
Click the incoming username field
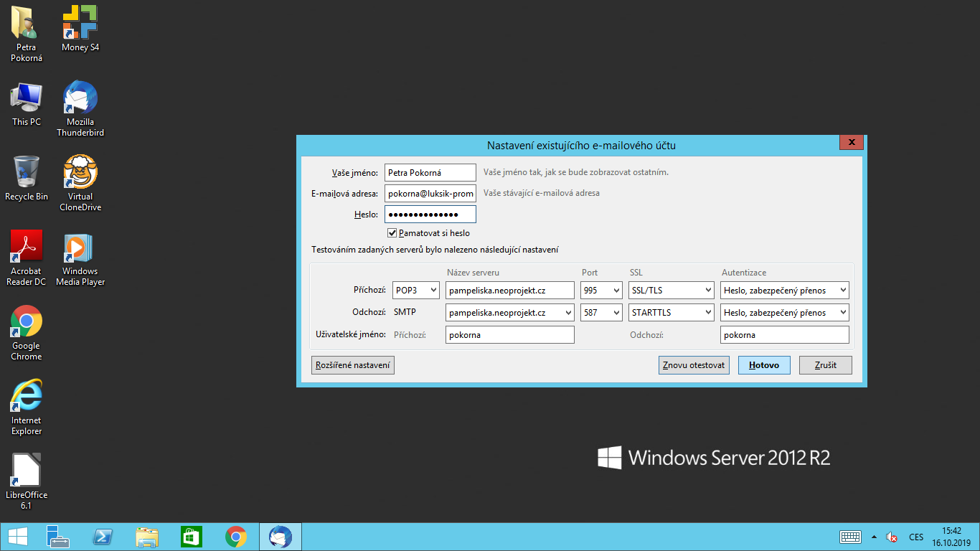(x=509, y=335)
